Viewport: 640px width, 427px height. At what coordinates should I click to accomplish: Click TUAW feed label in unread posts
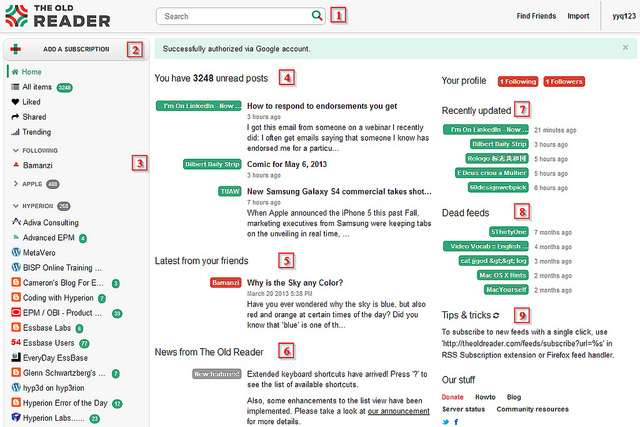click(x=230, y=191)
